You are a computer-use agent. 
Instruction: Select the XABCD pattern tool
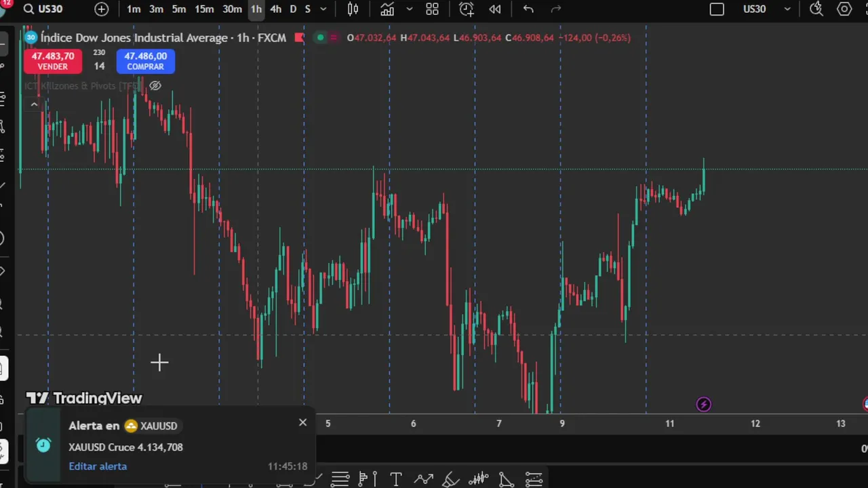point(424,479)
